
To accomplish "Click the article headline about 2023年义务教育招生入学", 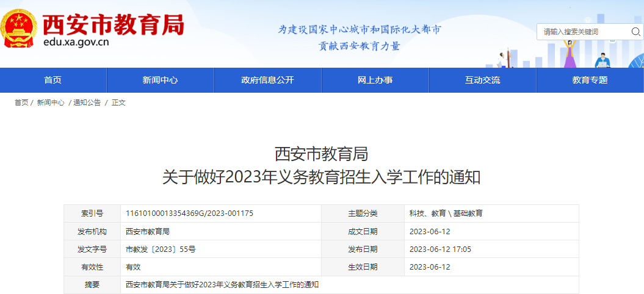I will [321, 177].
